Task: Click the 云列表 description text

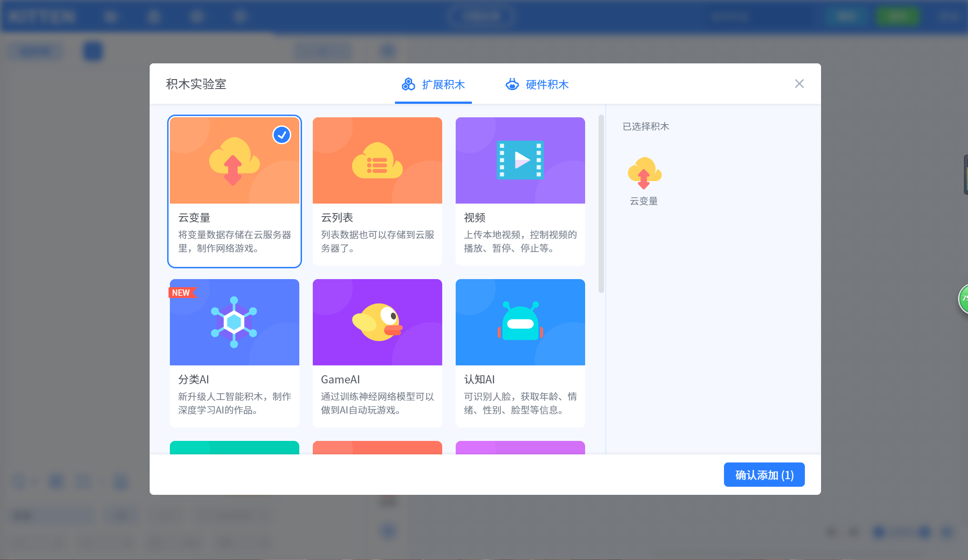Action: point(377,241)
